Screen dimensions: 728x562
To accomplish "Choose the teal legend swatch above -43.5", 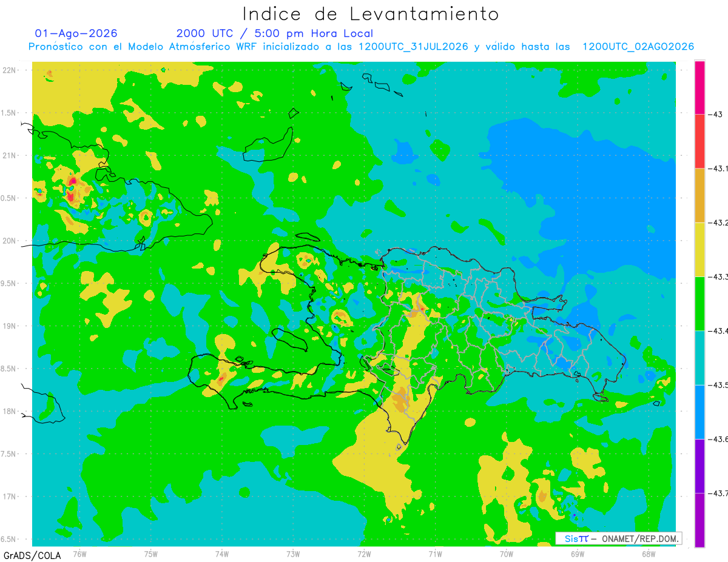I will 699,357.
